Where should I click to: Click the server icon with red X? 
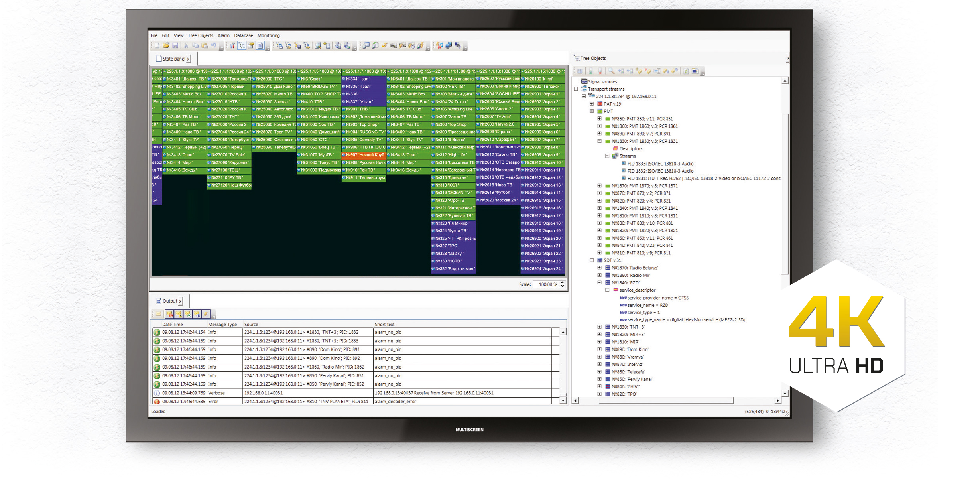600,71
